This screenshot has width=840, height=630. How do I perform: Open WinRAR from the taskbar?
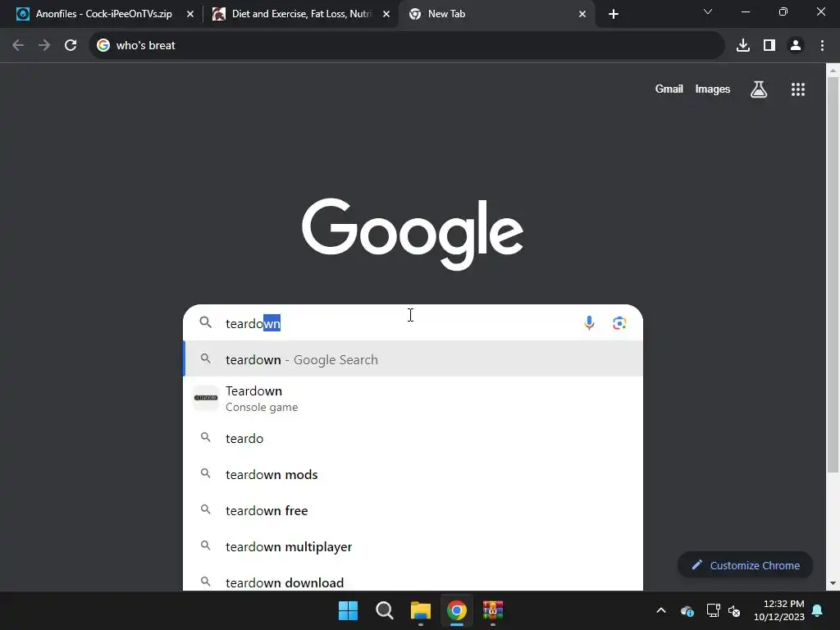point(493,610)
